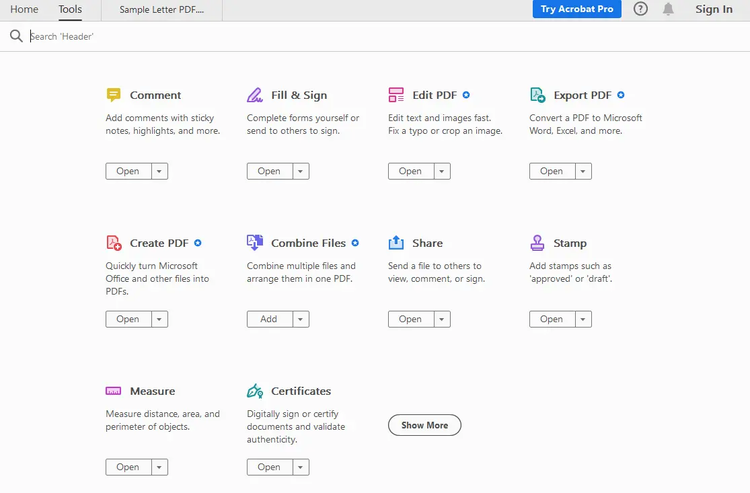The height and width of the screenshot is (493, 750).
Task: Click the Show More button
Action: pyautogui.click(x=424, y=425)
